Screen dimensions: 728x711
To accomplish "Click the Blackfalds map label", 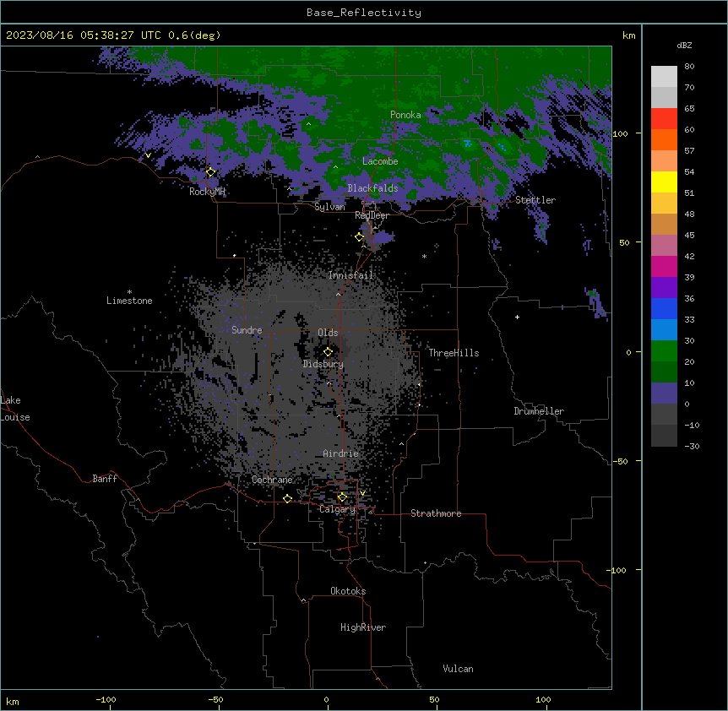I will (x=372, y=188).
